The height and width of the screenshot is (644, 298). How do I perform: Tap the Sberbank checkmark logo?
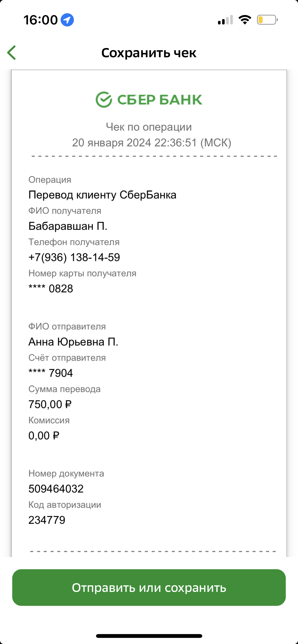104,99
